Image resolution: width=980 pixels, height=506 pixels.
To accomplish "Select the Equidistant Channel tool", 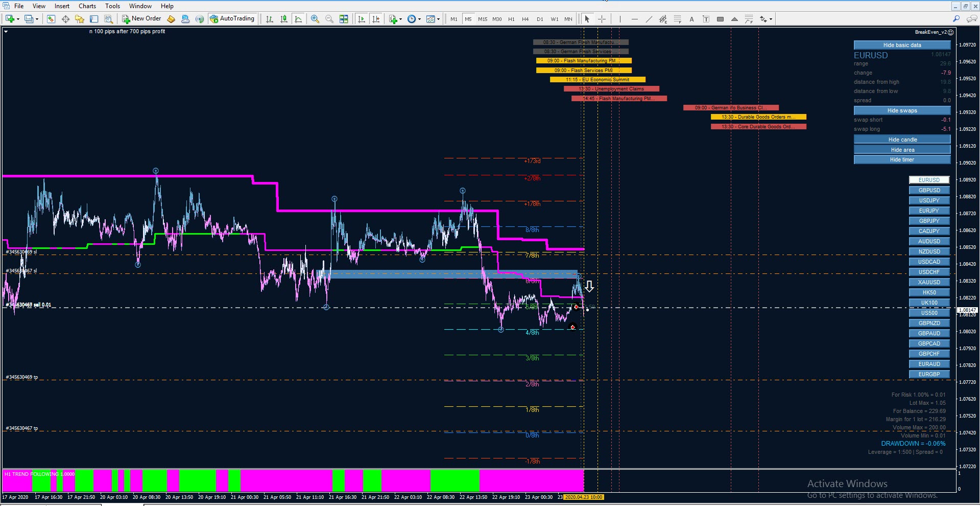I will pyautogui.click(x=663, y=19).
